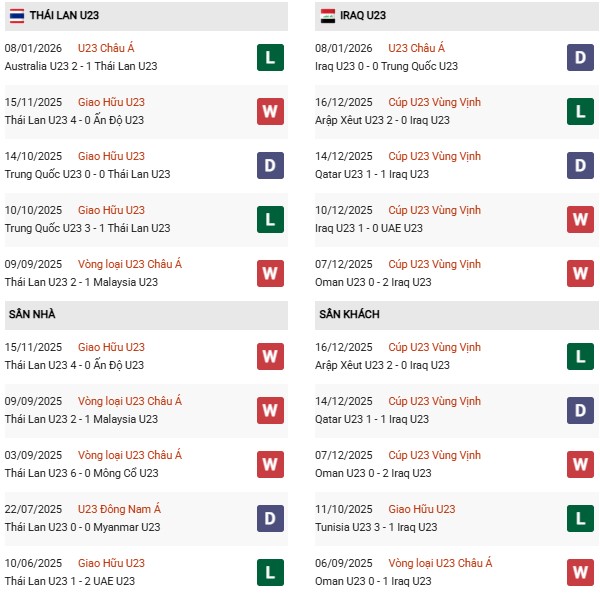Image resolution: width=600 pixels, height=594 pixels.
Task: Open the SÂN NHÀ section header
Action: click(x=32, y=314)
